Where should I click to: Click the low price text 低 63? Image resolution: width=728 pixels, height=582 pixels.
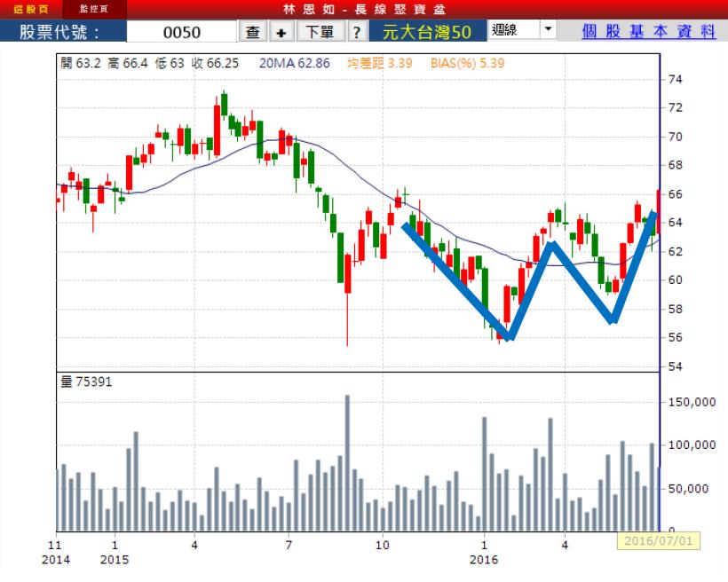pyautogui.click(x=170, y=63)
